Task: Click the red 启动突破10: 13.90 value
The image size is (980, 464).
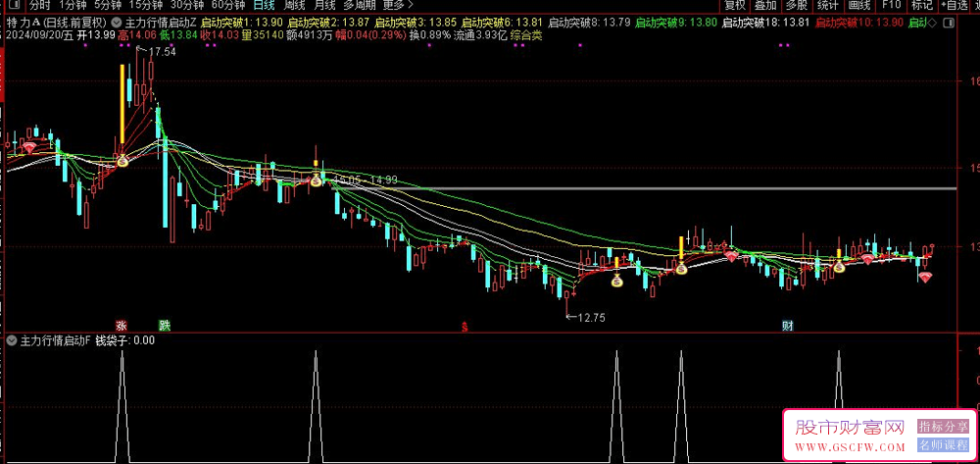Action: tap(859, 24)
